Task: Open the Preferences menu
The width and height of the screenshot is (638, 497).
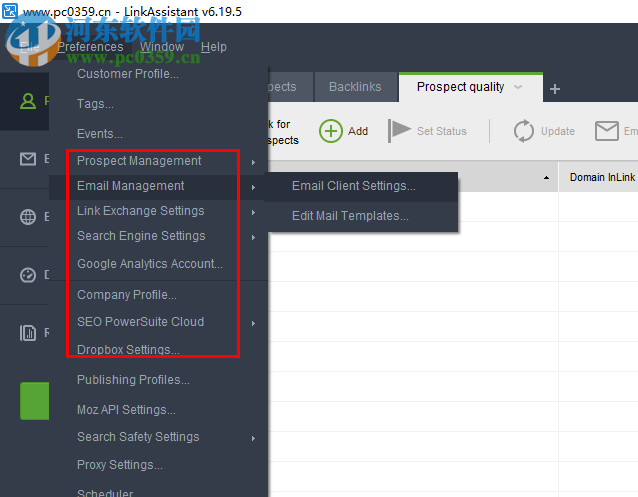Action: coord(90,47)
